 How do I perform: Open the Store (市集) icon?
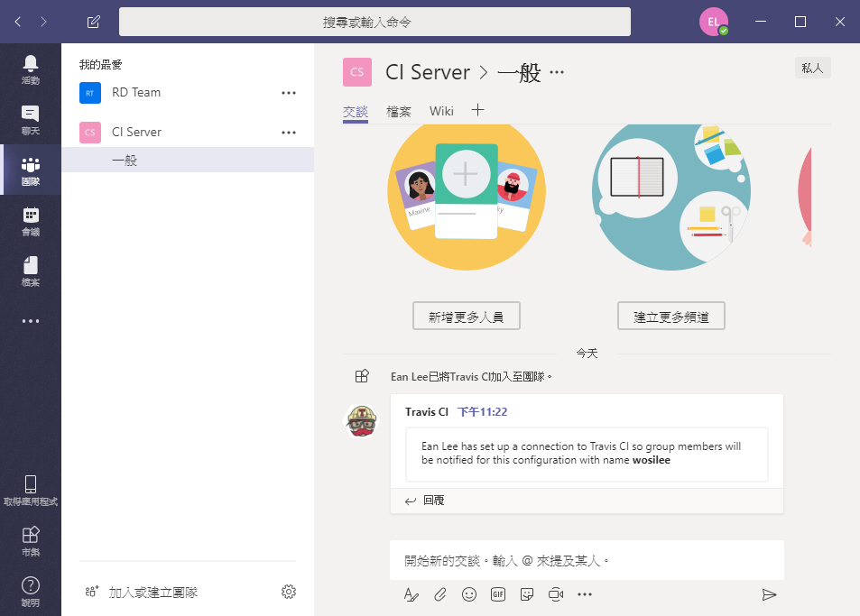tap(30, 541)
